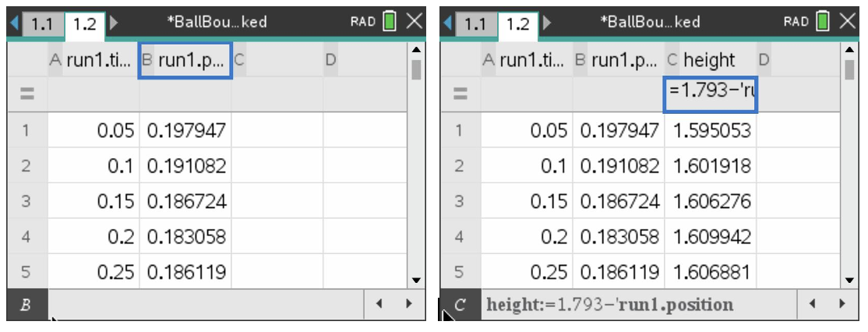Click vertical scrollbar thumb in left window
This screenshot has height=332, width=868.
click(x=416, y=69)
